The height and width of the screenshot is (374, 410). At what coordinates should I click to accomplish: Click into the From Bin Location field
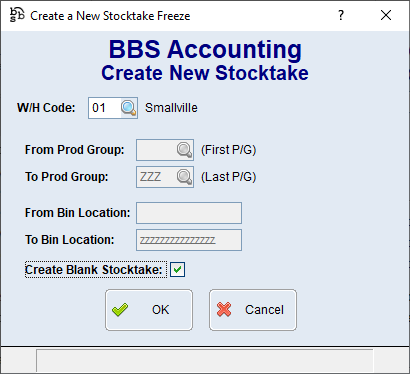tap(189, 213)
